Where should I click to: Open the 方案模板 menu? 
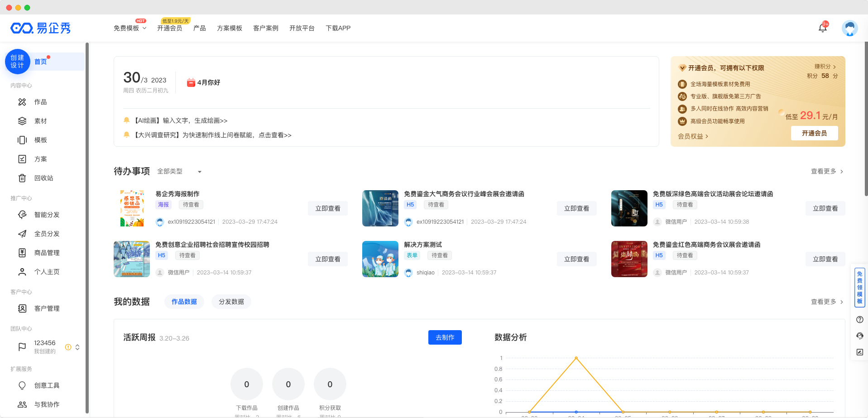(230, 28)
